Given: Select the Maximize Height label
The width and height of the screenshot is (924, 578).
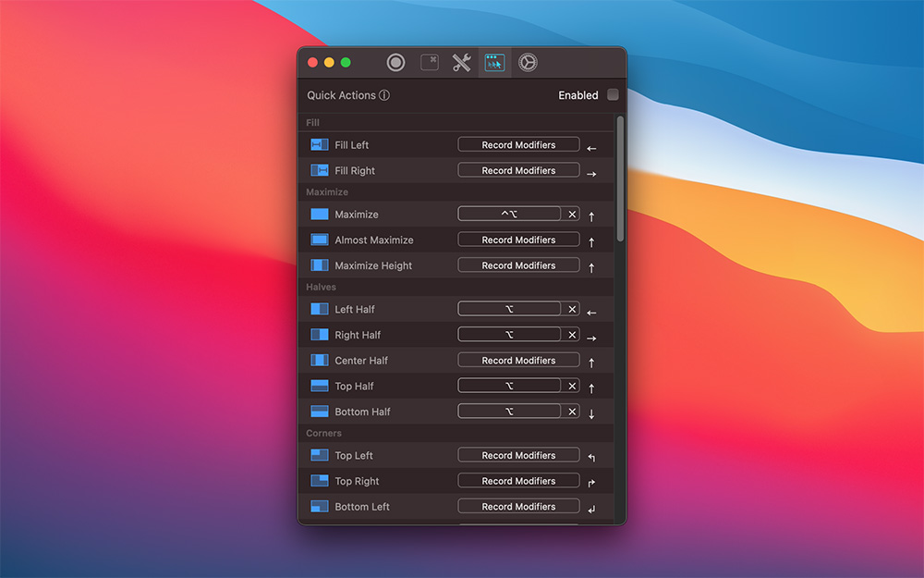Looking at the screenshot, I should point(373,265).
